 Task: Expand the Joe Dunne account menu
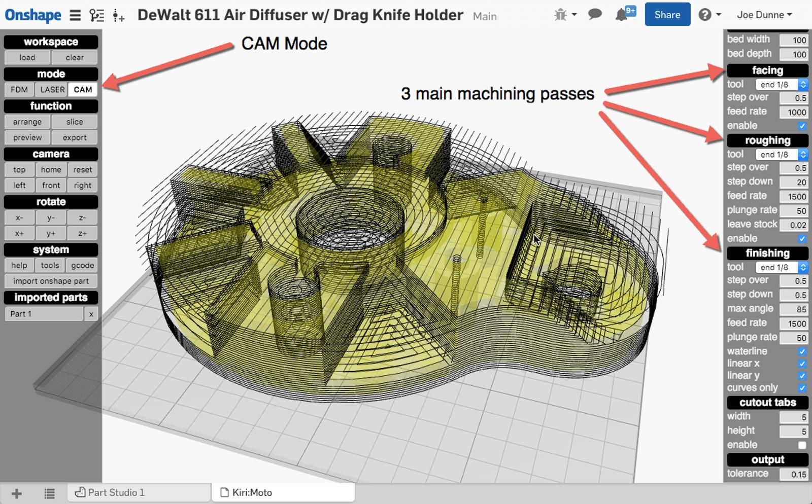coord(764,15)
